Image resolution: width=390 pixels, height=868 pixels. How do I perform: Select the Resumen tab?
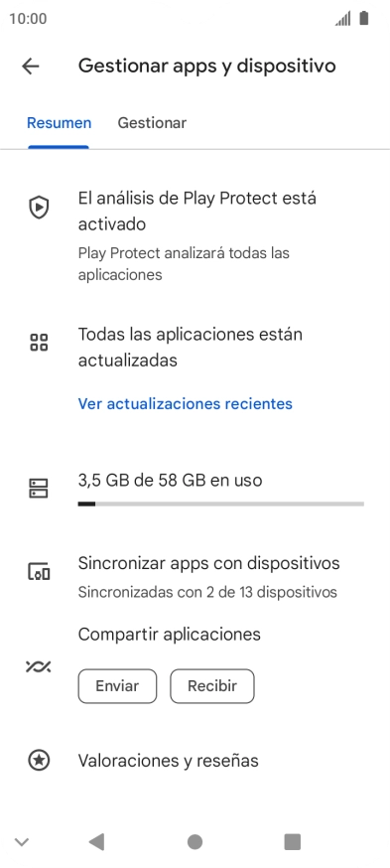60,123
